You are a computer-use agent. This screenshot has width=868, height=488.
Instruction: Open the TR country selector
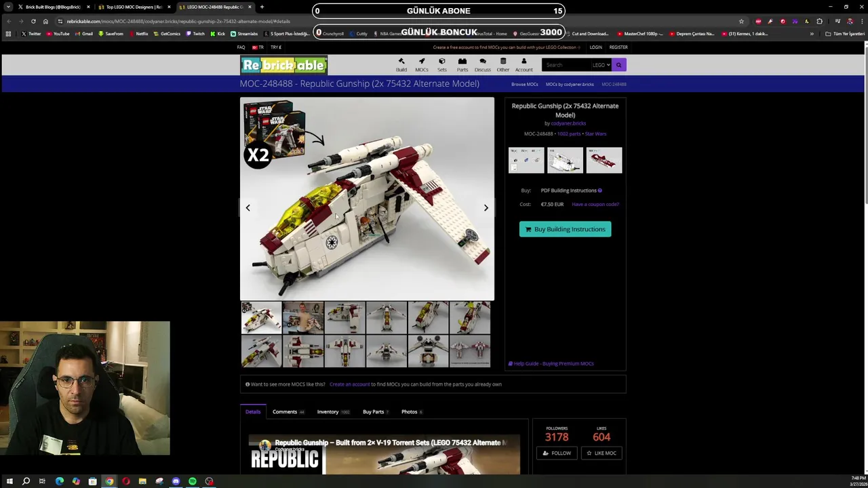(x=258, y=47)
